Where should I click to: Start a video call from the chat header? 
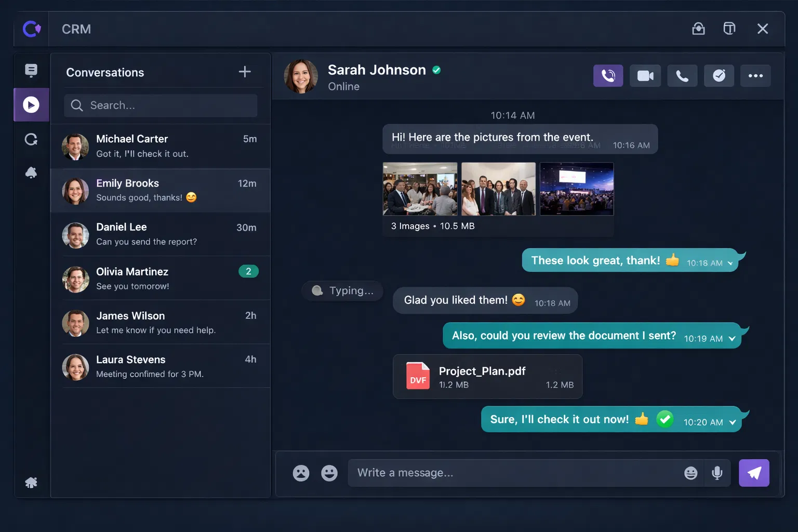coord(645,75)
